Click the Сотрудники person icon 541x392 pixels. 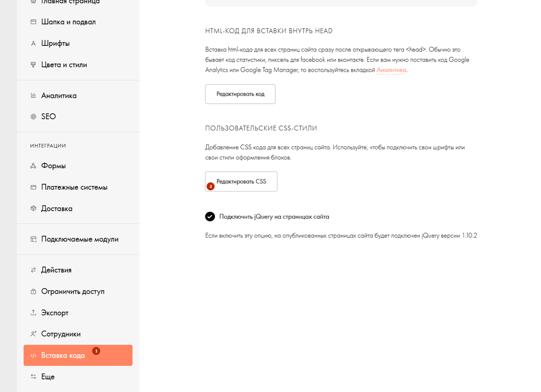click(x=33, y=334)
